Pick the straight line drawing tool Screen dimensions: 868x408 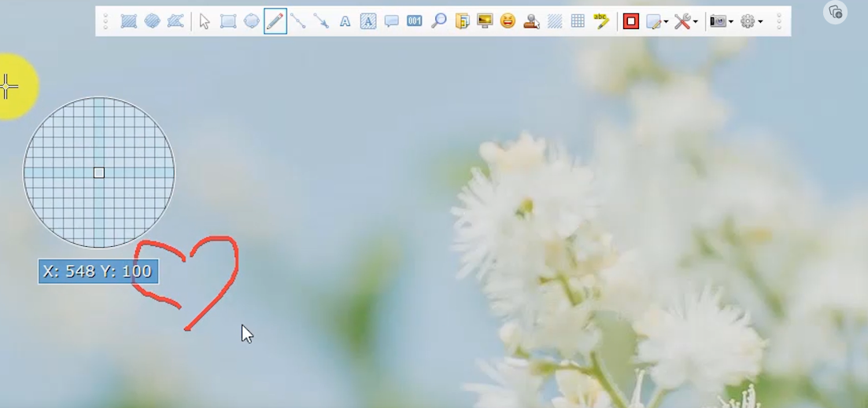click(298, 22)
